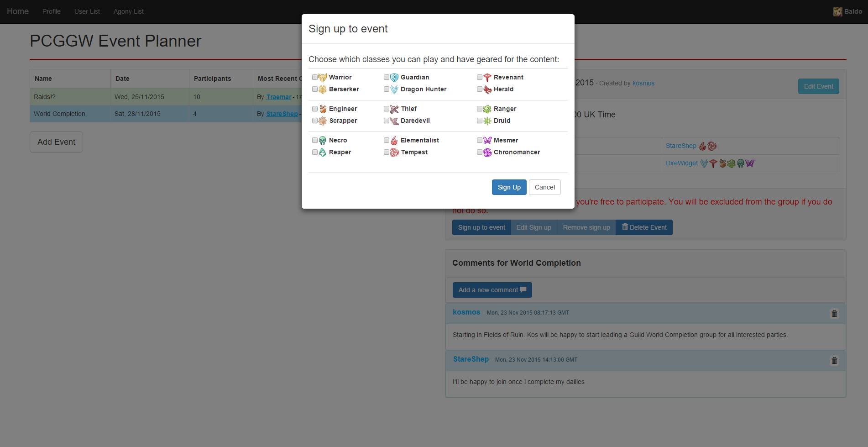
Task: Click the Scrapper class icon
Action: (x=323, y=121)
